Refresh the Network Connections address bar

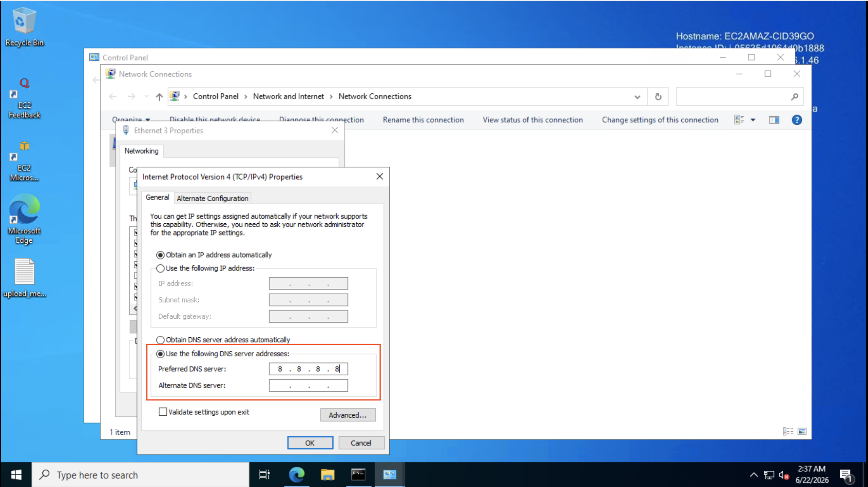(658, 97)
